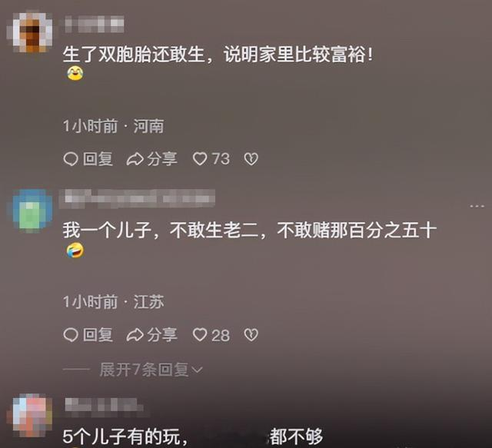Click the second commenter's blurred username
The width and height of the screenshot is (492, 448).
tap(137, 199)
